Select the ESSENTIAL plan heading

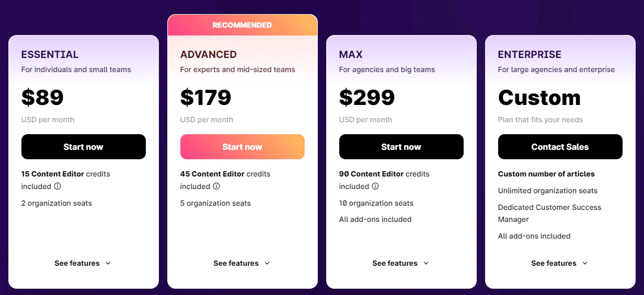coord(50,55)
